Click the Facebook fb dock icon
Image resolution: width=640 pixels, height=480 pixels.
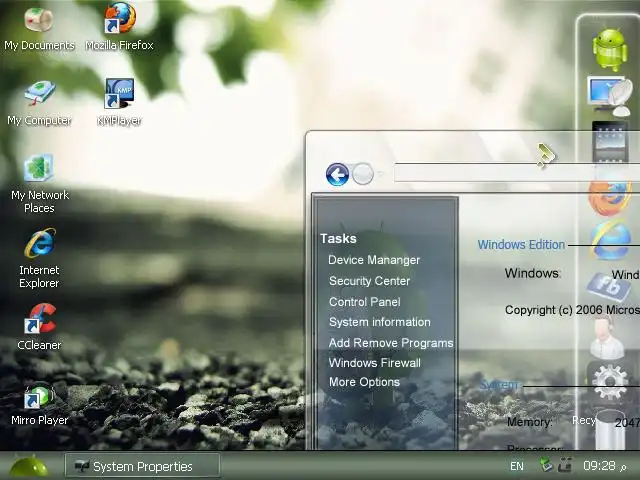coord(609,287)
